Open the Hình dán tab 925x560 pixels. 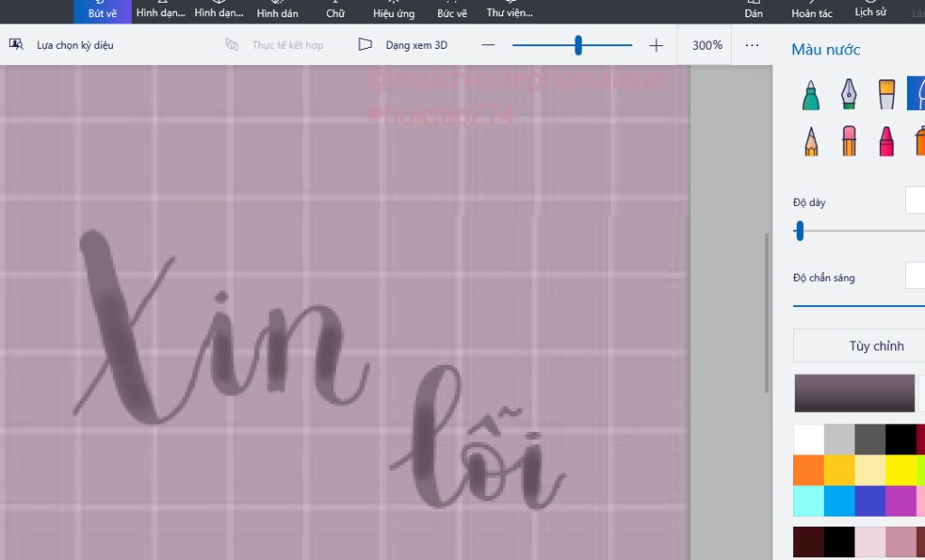(277, 11)
